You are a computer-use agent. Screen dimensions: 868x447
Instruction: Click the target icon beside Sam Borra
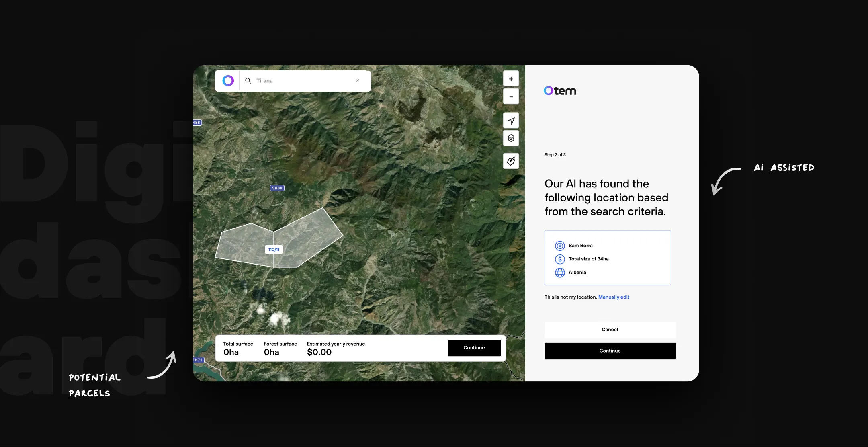(560, 246)
